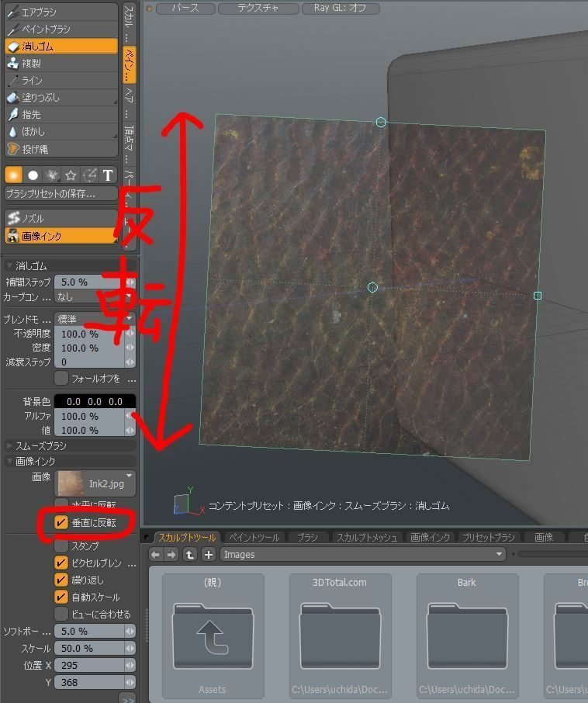Image resolution: width=588 pixels, height=703 pixels.
Task: Activate the ノズル nozzle option
Action: pos(61,218)
